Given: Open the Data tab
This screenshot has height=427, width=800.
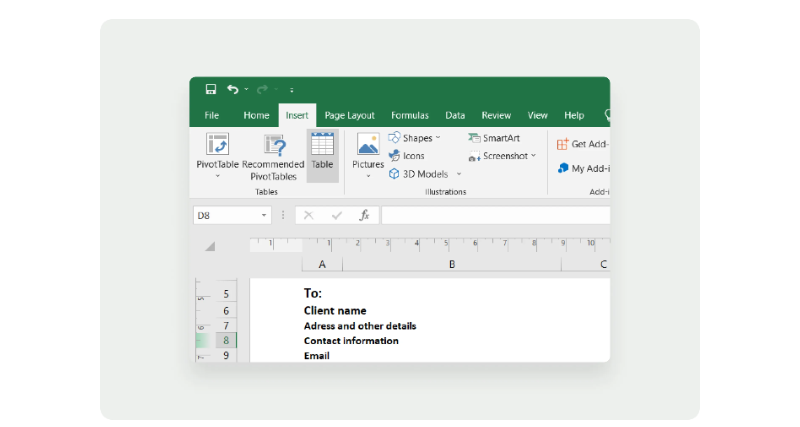Looking at the screenshot, I should click(455, 115).
